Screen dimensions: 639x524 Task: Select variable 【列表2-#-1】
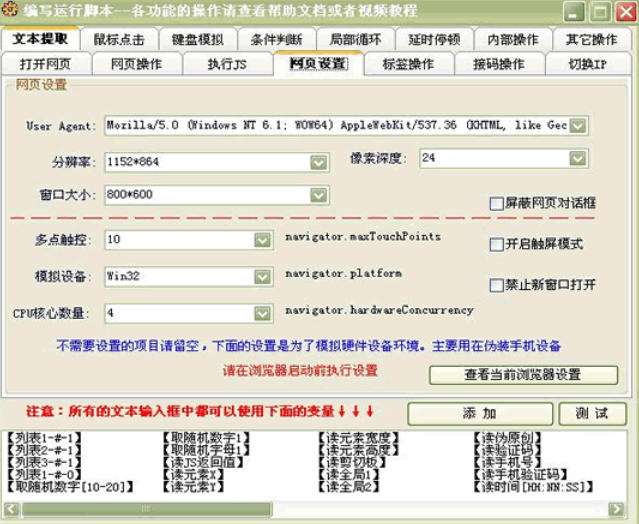[44, 450]
